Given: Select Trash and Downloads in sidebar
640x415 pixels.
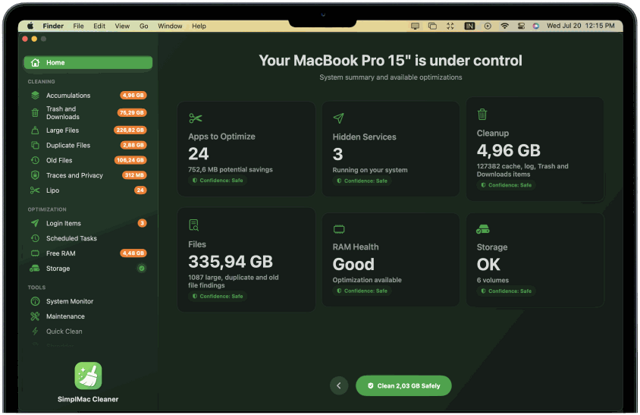Looking at the screenshot, I should 88,113.
